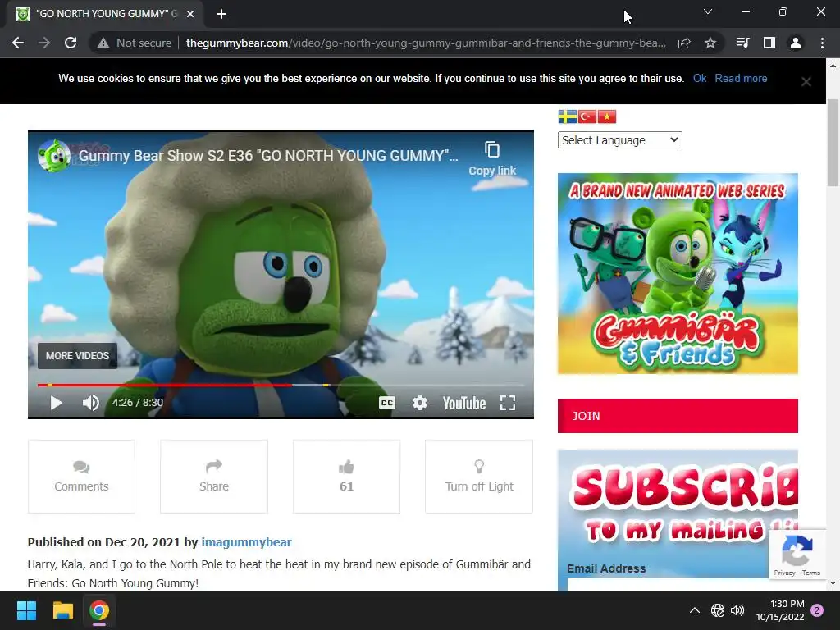Mute the video volume speaker icon

coord(90,403)
